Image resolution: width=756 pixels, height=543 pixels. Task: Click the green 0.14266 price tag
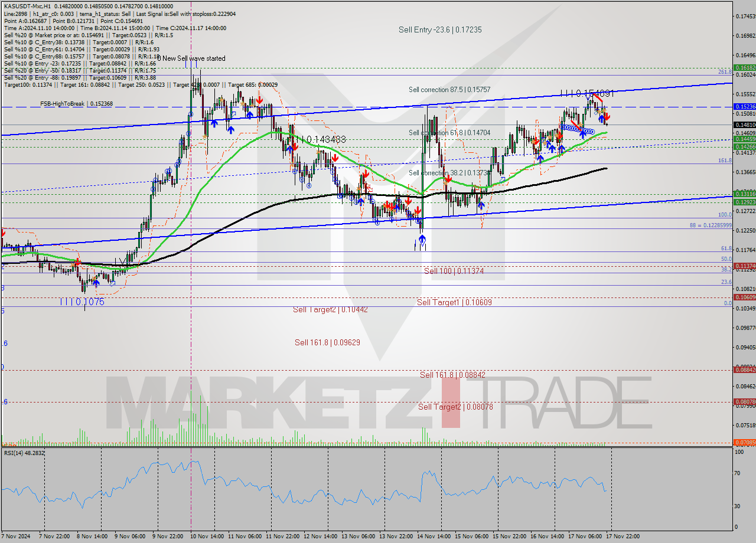(x=744, y=146)
